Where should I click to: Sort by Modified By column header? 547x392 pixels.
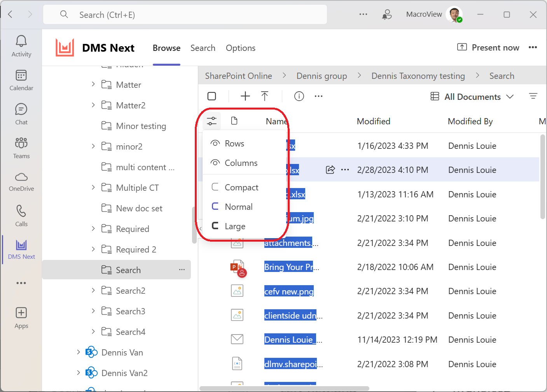pos(470,121)
